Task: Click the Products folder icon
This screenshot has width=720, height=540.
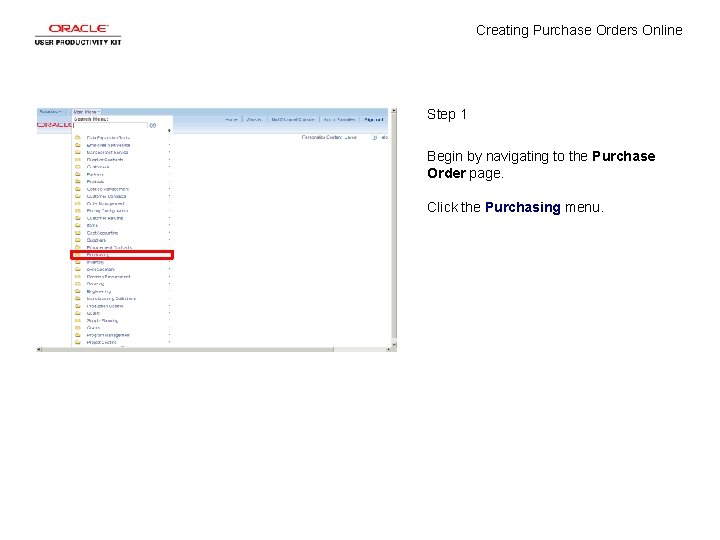Action: point(78,181)
